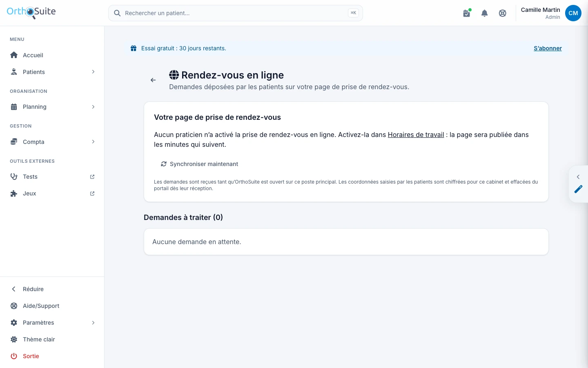Open Aide/Support in sidebar
The image size is (588, 368).
(52, 306)
